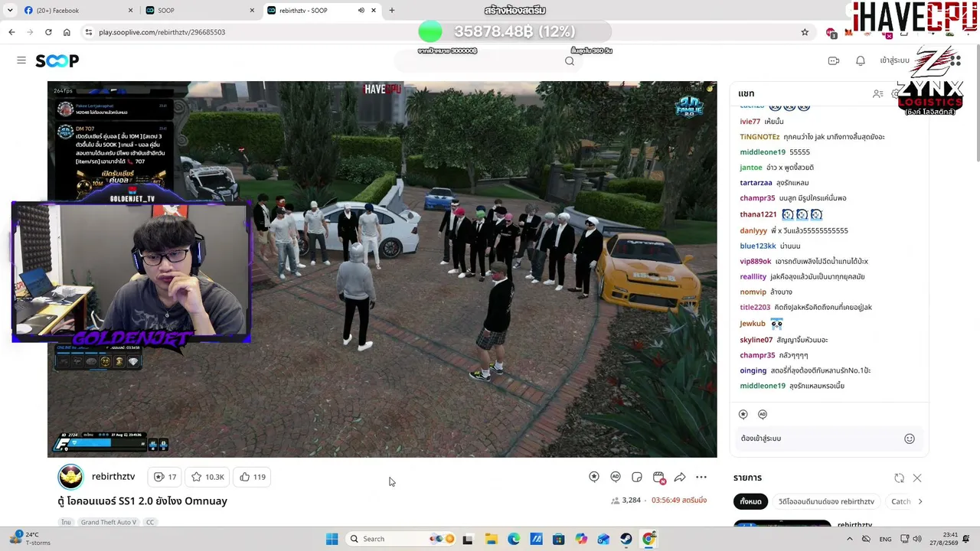
Task: Click username vip889ok in chat
Action: (756, 261)
